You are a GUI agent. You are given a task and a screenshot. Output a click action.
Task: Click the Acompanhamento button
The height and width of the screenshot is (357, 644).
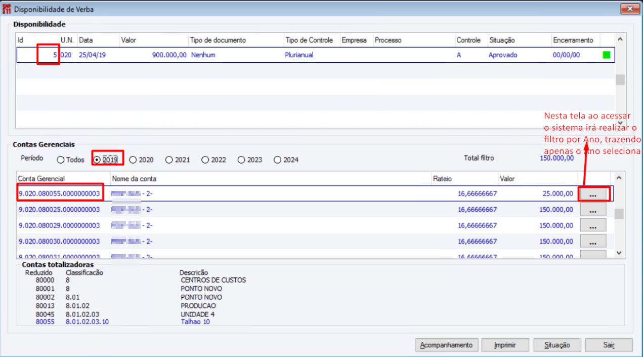446,345
